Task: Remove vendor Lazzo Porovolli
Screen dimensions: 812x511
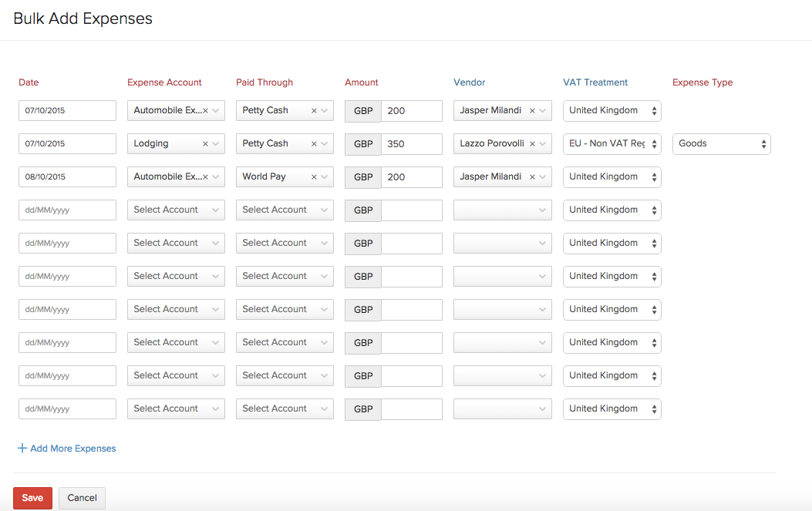Action: [x=532, y=144]
